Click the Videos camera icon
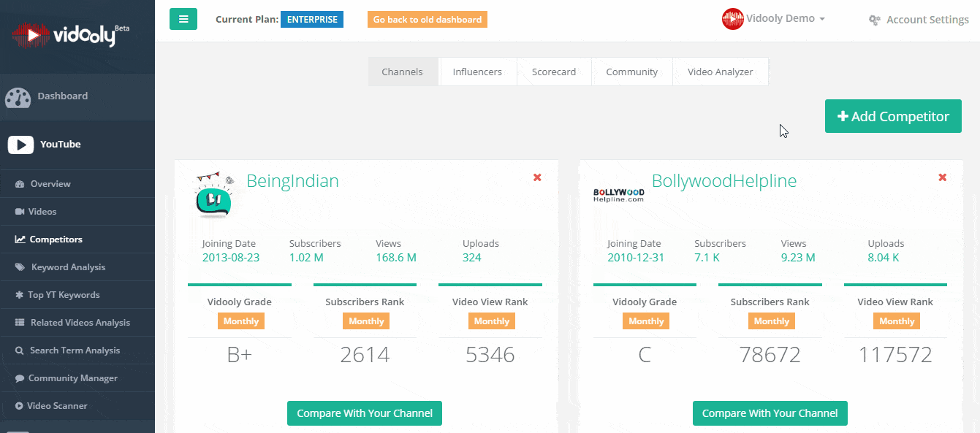 [x=20, y=212]
